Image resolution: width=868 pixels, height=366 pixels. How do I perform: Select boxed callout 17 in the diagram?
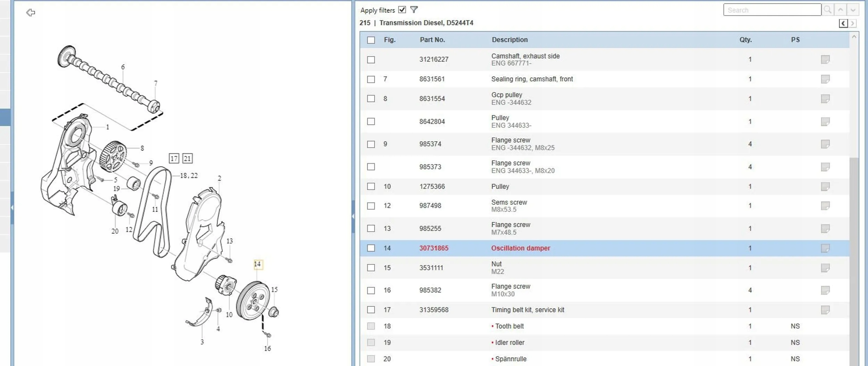pyautogui.click(x=174, y=159)
